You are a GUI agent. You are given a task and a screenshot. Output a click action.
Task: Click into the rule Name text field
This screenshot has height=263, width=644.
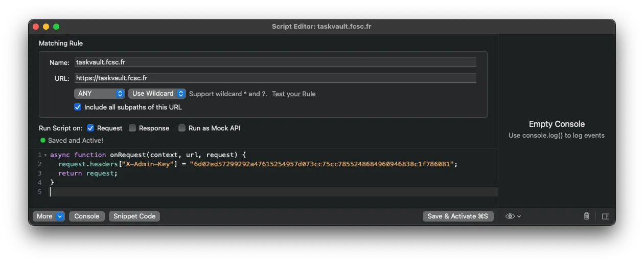tap(275, 62)
